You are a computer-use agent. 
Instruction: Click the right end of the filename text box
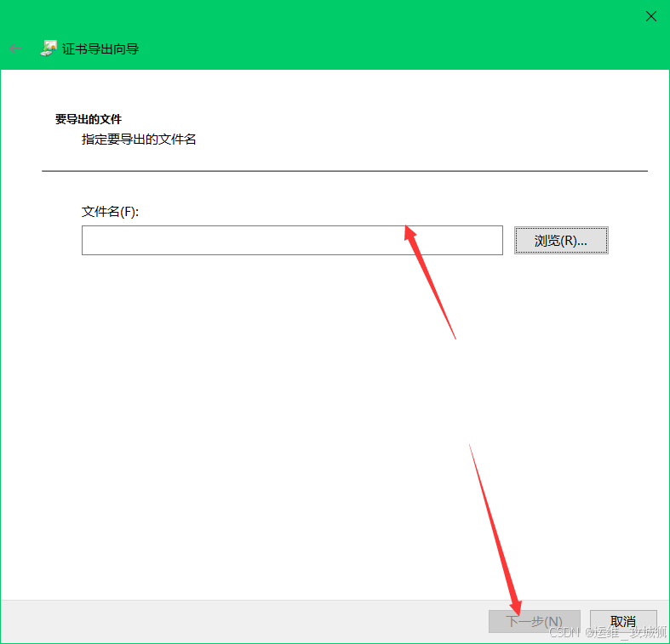coord(494,240)
